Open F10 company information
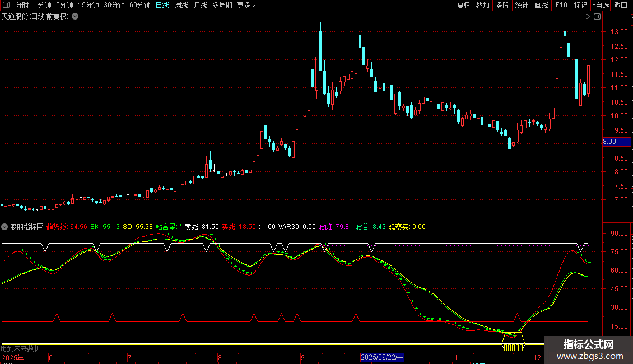This screenshot has width=633, height=364. 561,5
